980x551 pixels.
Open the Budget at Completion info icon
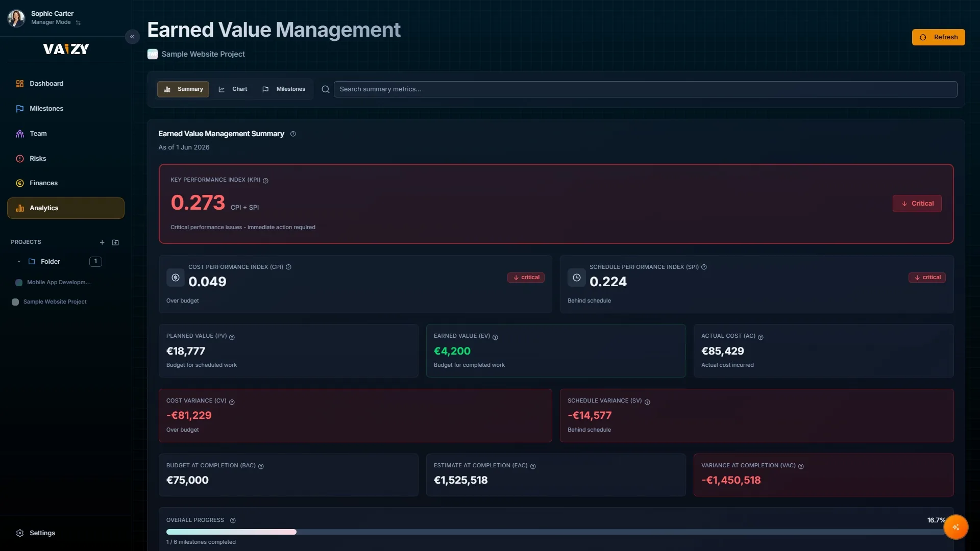[261, 466]
